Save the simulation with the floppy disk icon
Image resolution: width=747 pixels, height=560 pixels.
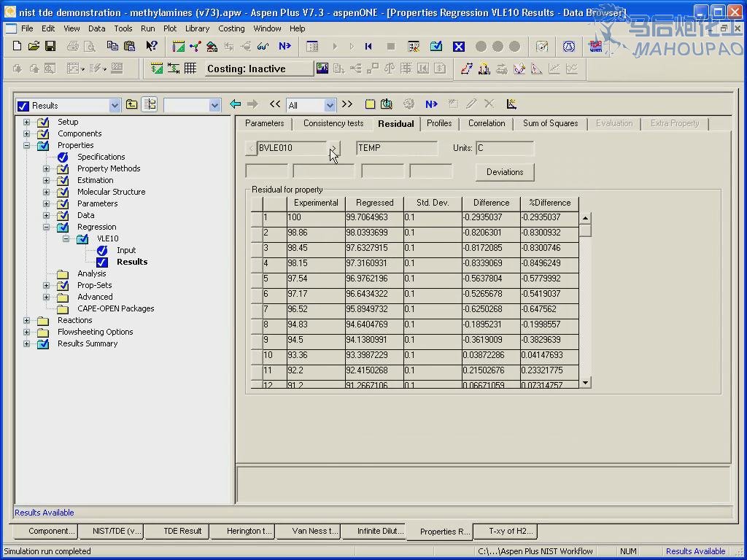coord(50,46)
